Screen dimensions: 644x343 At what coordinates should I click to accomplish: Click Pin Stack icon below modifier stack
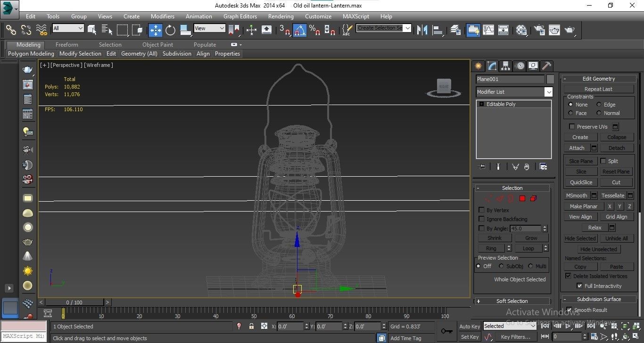click(x=481, y=167)
